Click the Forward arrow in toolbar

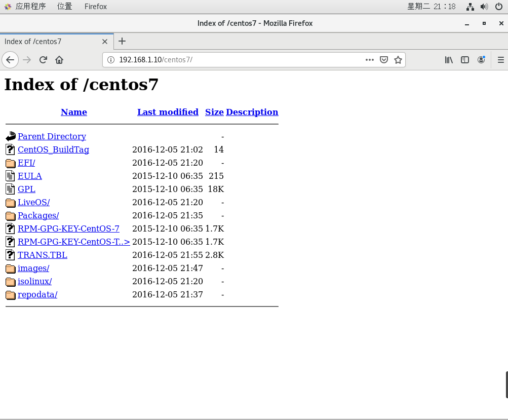tap(27, 60)
